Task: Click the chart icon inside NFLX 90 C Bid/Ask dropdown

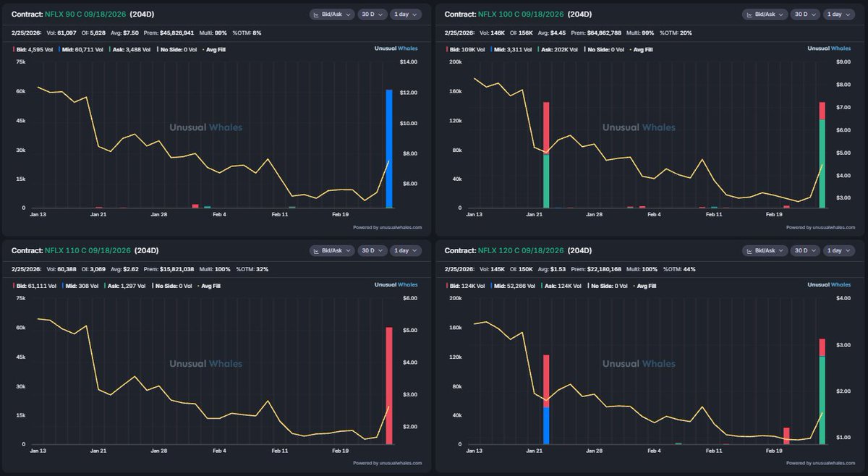Action: pos(318,14)
